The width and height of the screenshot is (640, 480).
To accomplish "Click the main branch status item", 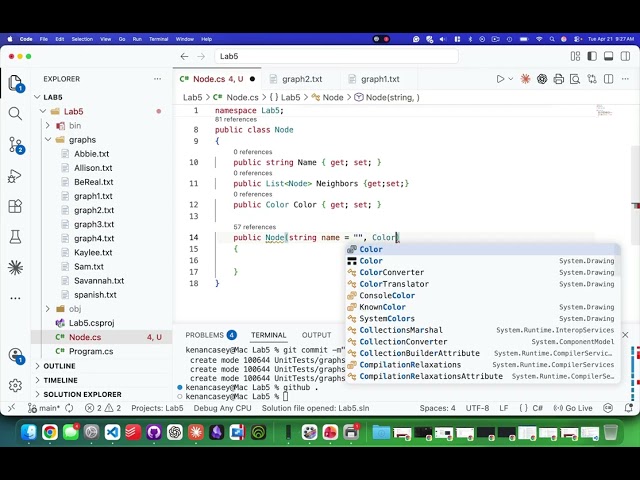I will 44,408.
